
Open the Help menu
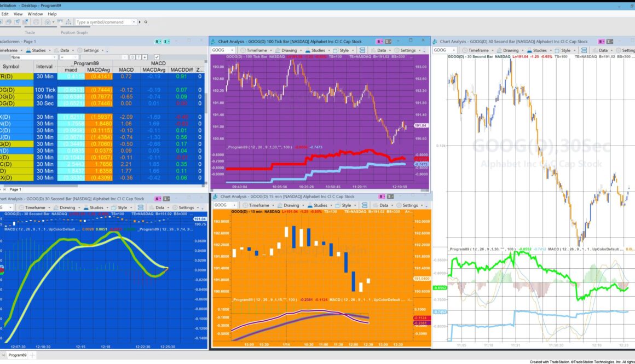coord(52,14)
